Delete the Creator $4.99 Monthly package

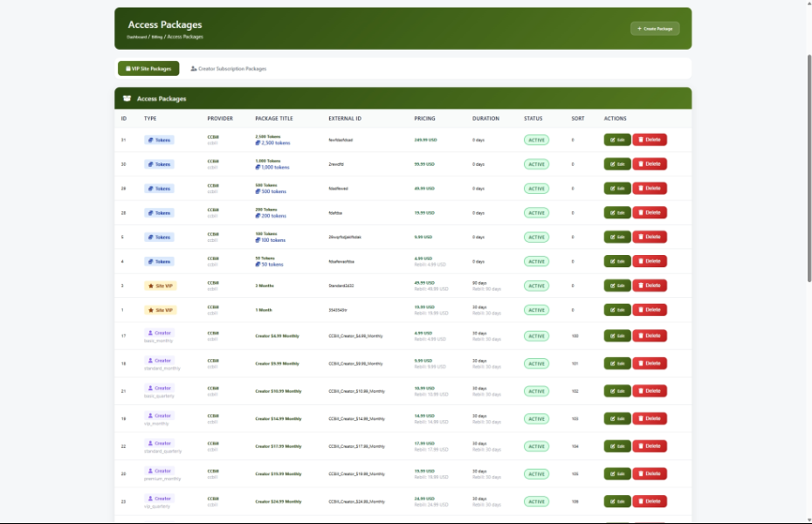649,335
